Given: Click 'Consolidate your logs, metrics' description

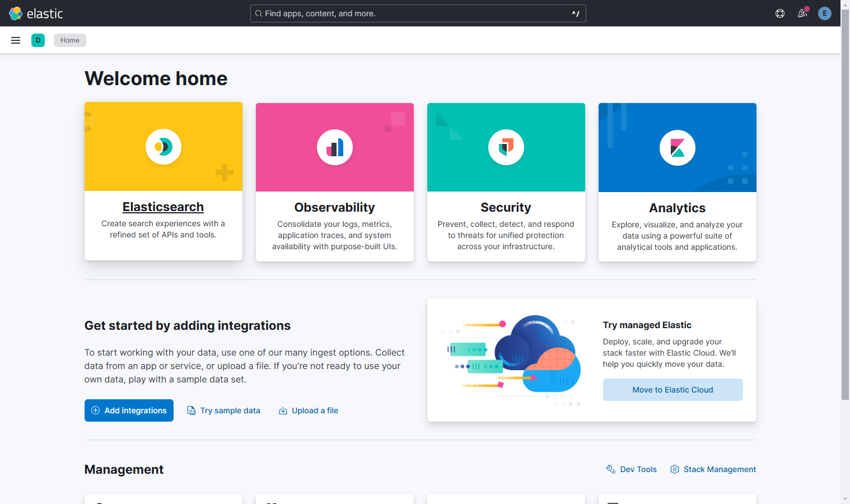Looking at the screenshot, I should [335, 235].
